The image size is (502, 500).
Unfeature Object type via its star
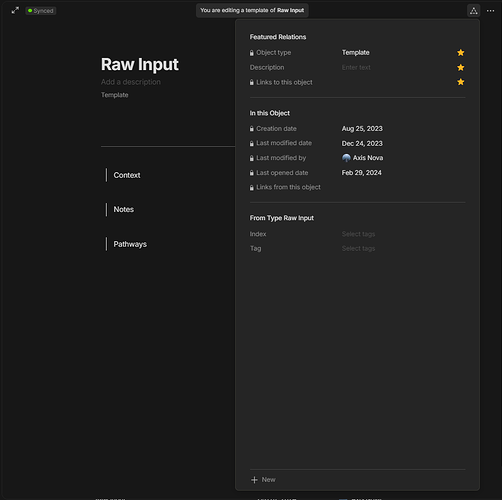tap(460, 53)
